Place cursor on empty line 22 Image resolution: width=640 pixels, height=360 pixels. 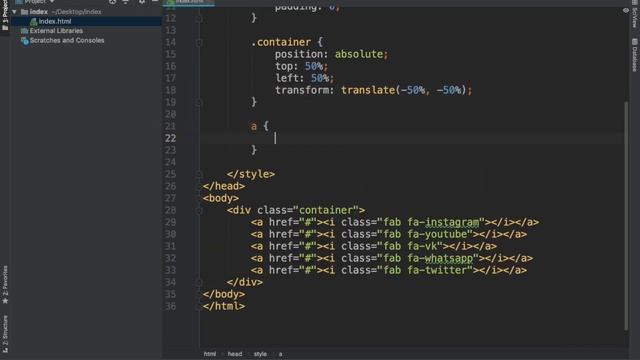pyautogui.click(x=411, y=138)
